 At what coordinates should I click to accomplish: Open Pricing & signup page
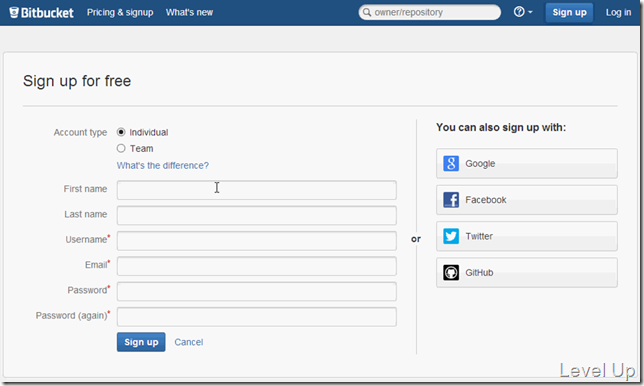point(120,12)
